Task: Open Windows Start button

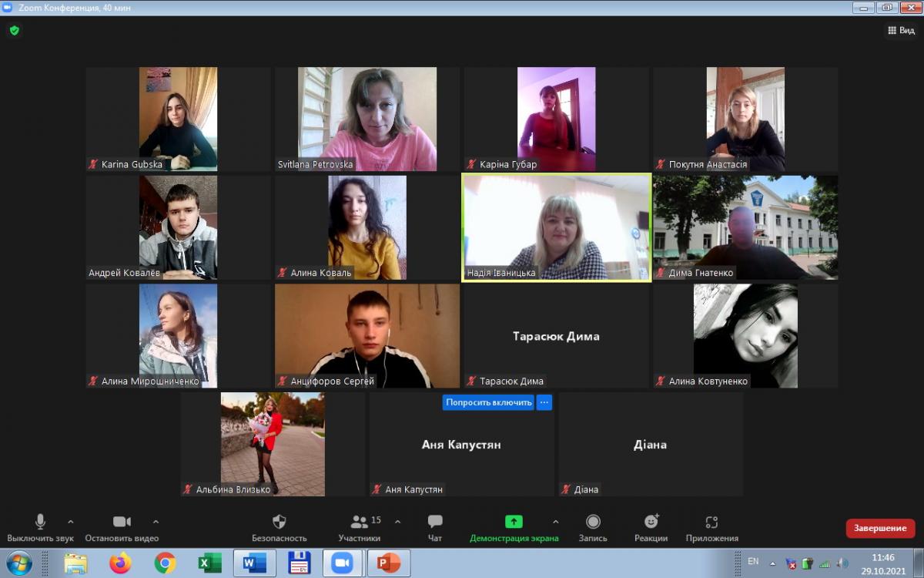Action: (18, 563)
